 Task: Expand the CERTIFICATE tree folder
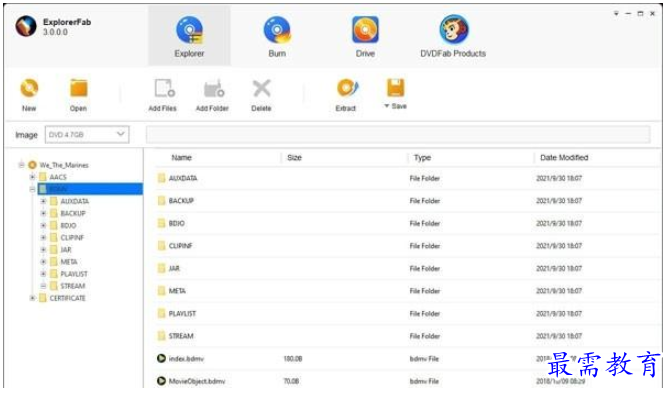32,298
